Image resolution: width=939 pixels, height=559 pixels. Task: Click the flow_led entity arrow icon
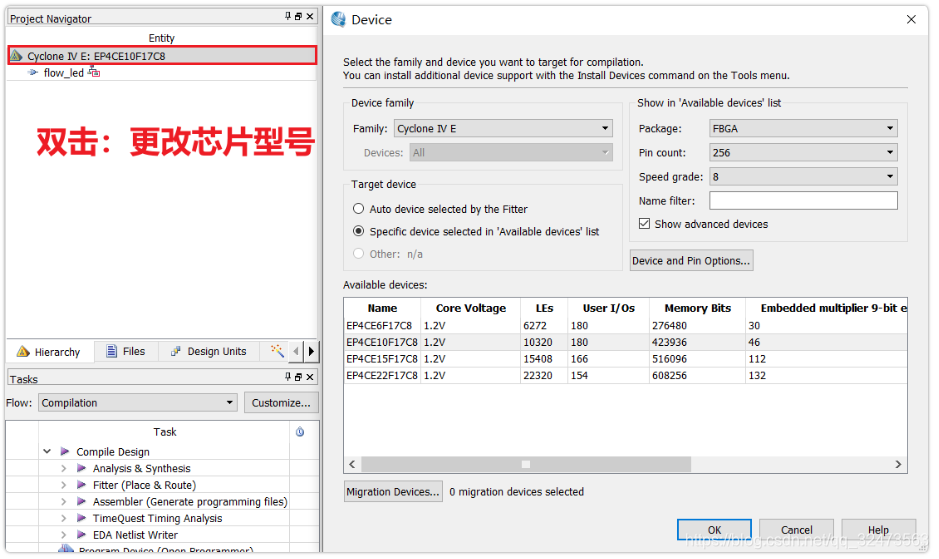pos(33,72)
